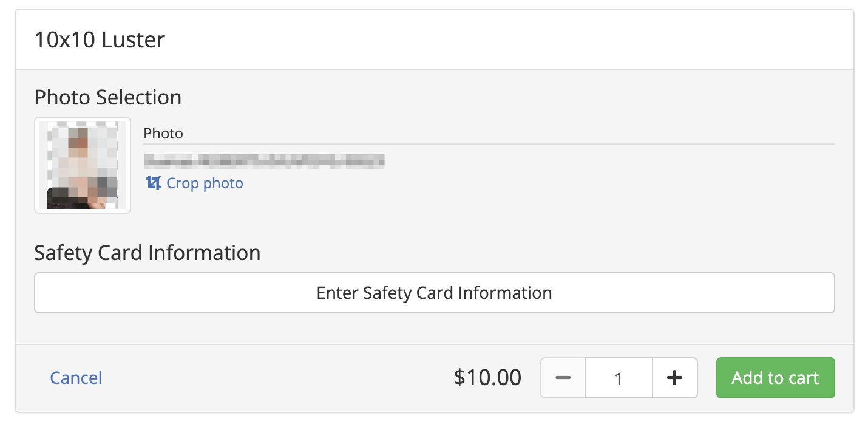The height and width of the screenshot is (424, 868).
Task: Select the Safety Card Information heading
Action: 147,253
